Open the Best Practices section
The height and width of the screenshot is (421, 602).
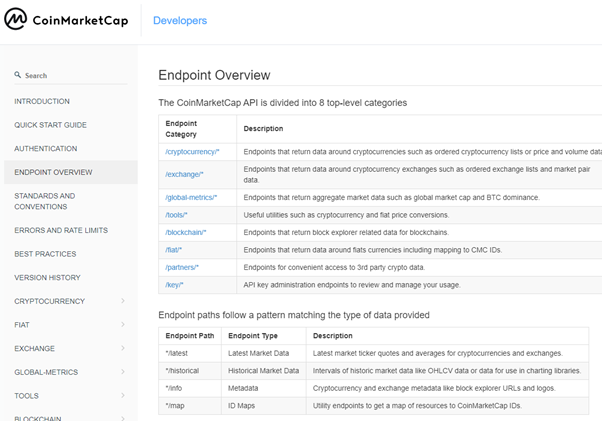pyautogui.click(x=45, y=254)
